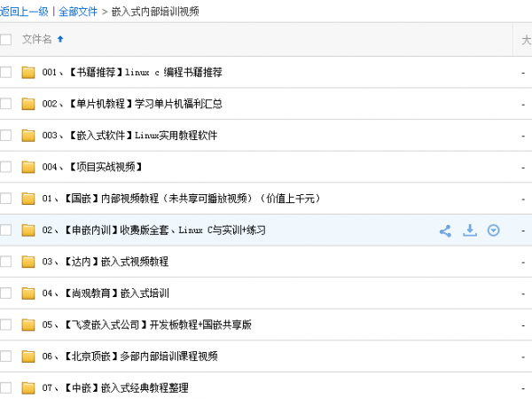Click folder icon of 003 嵌入式软件
This screenshot has height=399, width=532.
pyautogui.click(x=28, y=136)
